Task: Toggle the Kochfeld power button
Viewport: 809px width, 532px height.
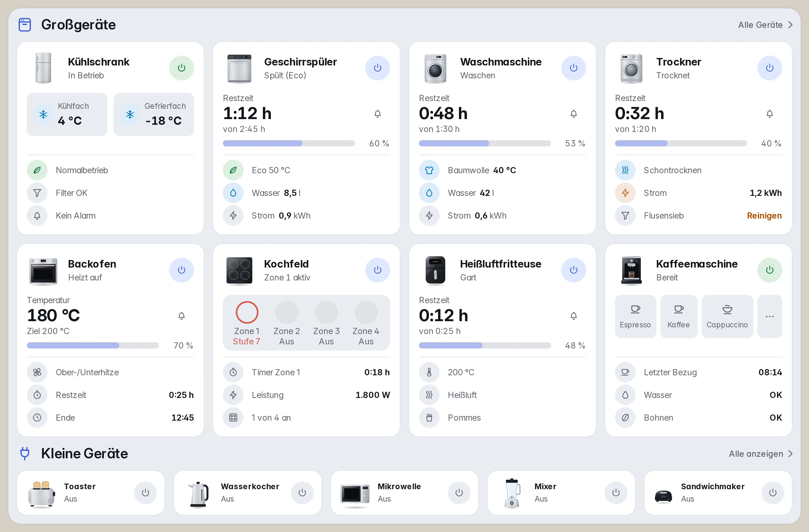Action: tap(377, 270)
